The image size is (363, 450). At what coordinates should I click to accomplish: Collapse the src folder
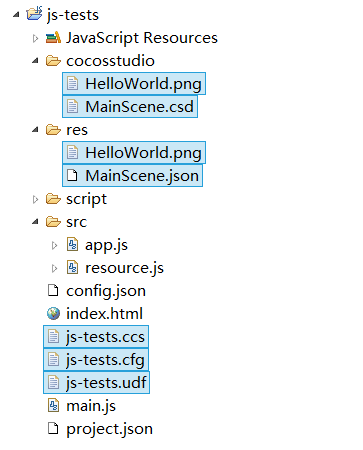pyautogui.click(x=35, y=221)
